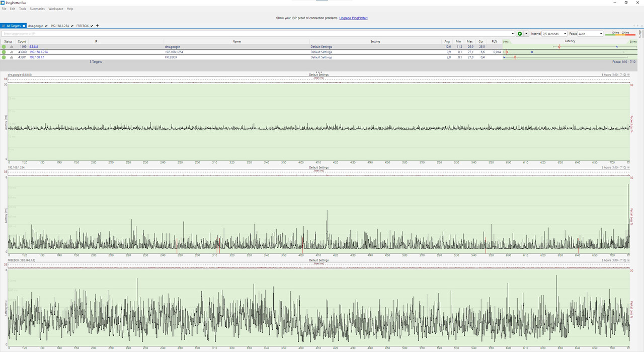Click the Focus: 1:10 - 7:10 label
644x352 pixels.
(x=624, y=62)
